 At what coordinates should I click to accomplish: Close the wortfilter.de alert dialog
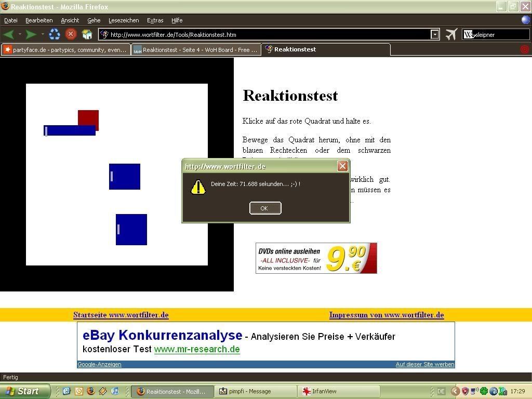coord(342,166)
